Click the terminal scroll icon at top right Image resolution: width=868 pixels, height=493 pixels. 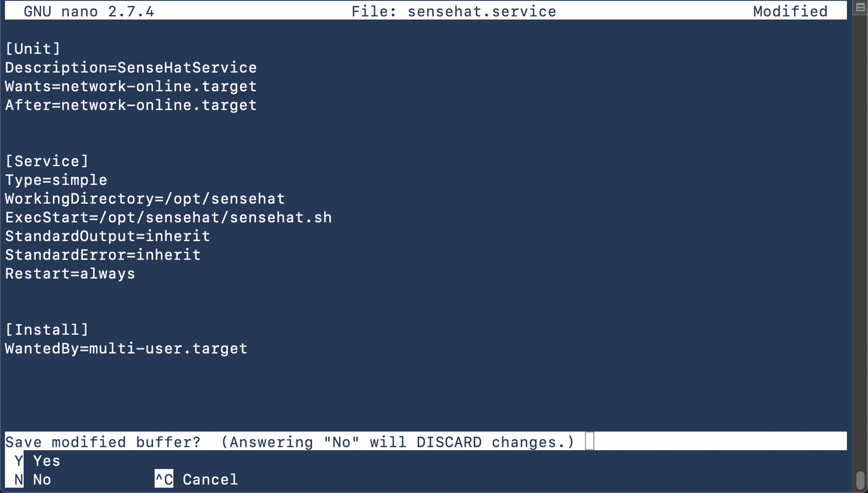[x=860, y=7]
